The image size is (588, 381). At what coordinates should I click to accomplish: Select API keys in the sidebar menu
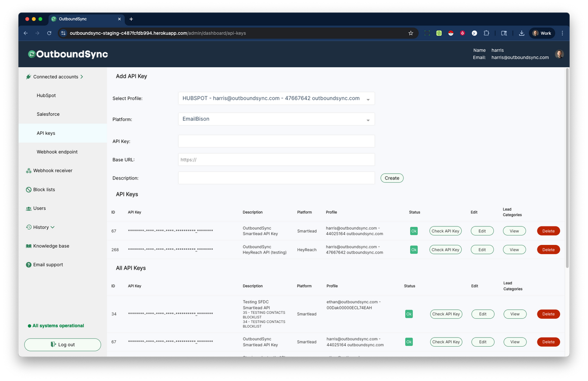point(46,133)
